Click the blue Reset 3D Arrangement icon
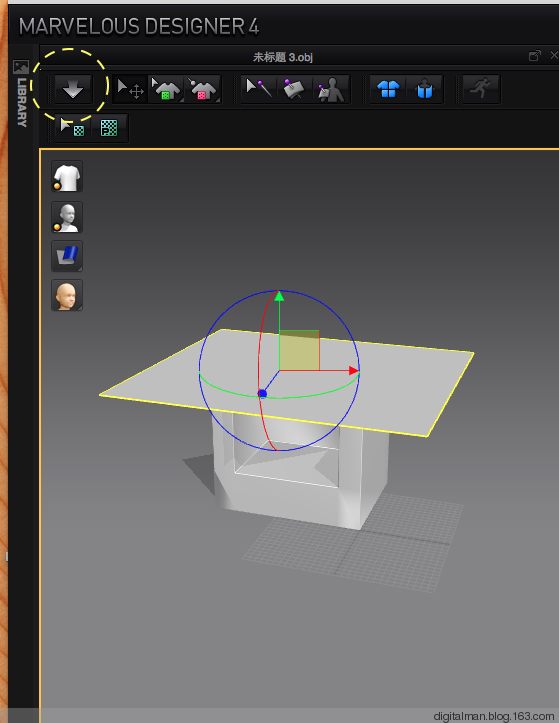 coord(425,89)
